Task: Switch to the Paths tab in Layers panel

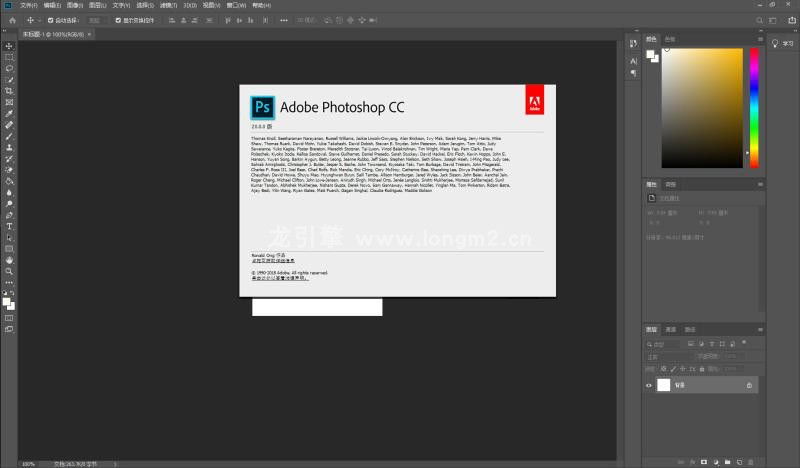Action: pos(690,330)
